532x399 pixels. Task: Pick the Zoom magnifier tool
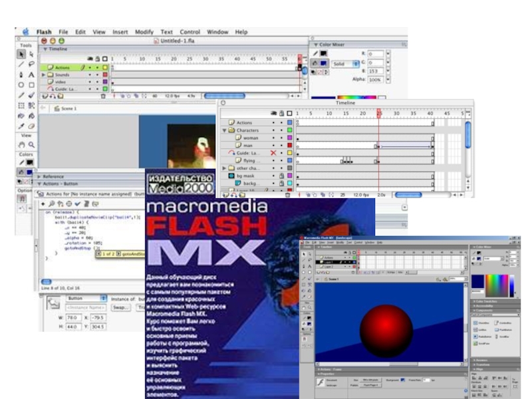[x=31, y=144]
